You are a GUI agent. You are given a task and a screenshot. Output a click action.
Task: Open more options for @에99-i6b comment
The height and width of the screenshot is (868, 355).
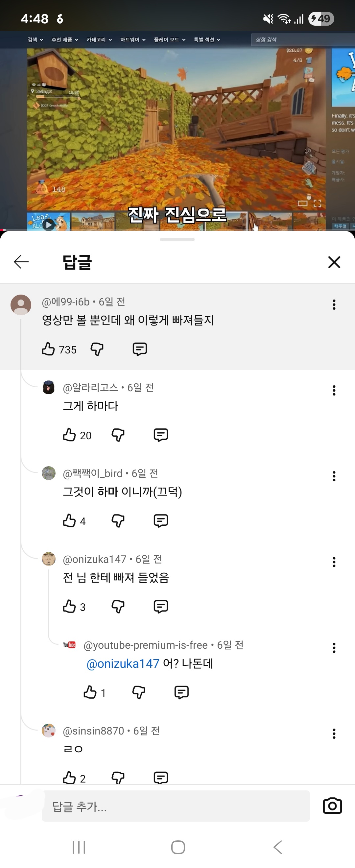pos(334,304)
